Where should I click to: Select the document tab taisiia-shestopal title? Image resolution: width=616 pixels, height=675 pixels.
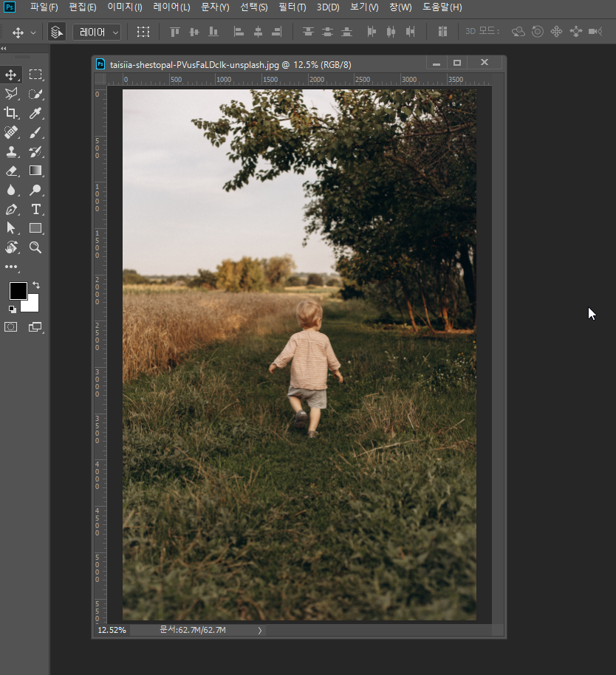click(x=230, y=64)
